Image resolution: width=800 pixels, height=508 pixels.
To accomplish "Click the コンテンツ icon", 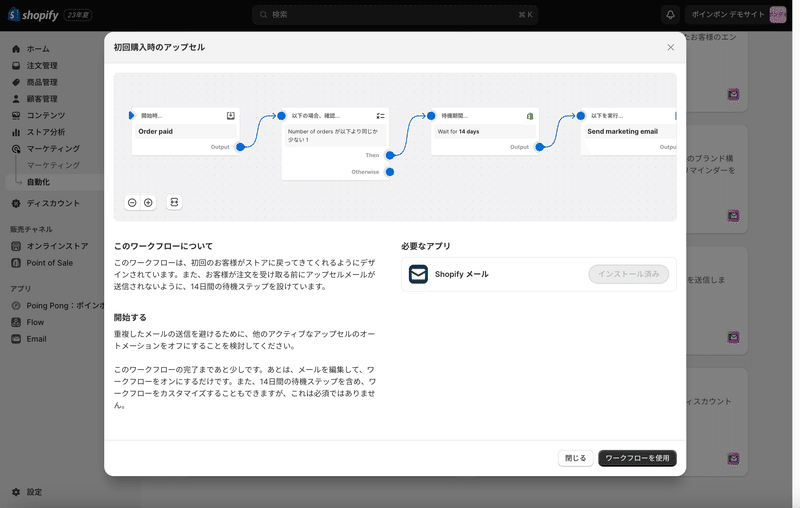I will click(16, 115).
